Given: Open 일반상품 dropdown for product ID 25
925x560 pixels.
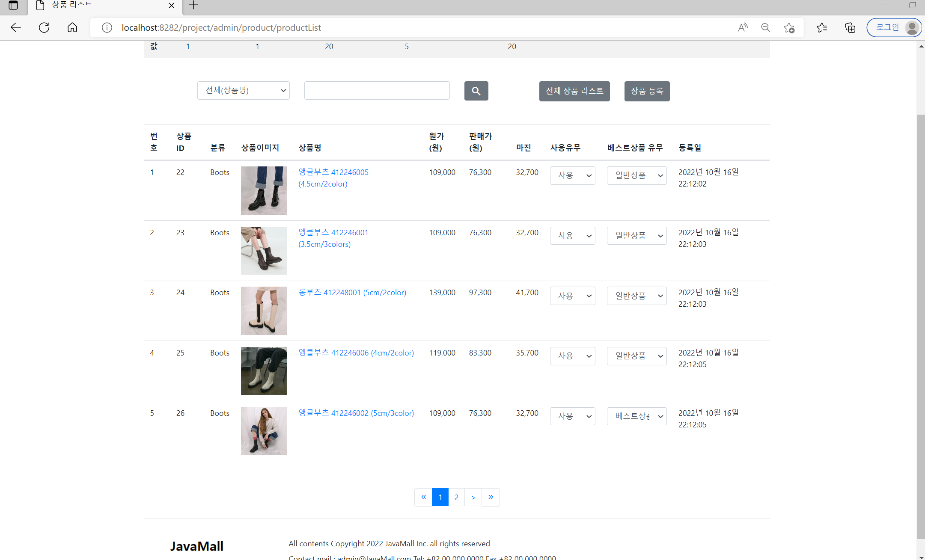Looking at the screenshot, I should 636,356.
